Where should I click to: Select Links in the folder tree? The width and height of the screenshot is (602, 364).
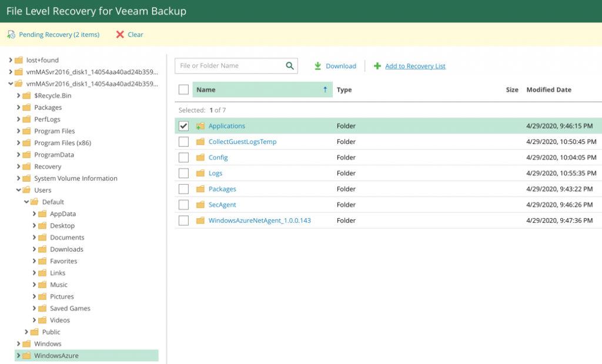(58, 273)
